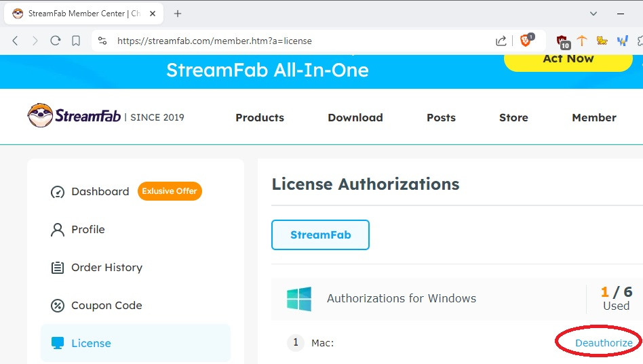Click the share page icon

click(x=501, y=41)
